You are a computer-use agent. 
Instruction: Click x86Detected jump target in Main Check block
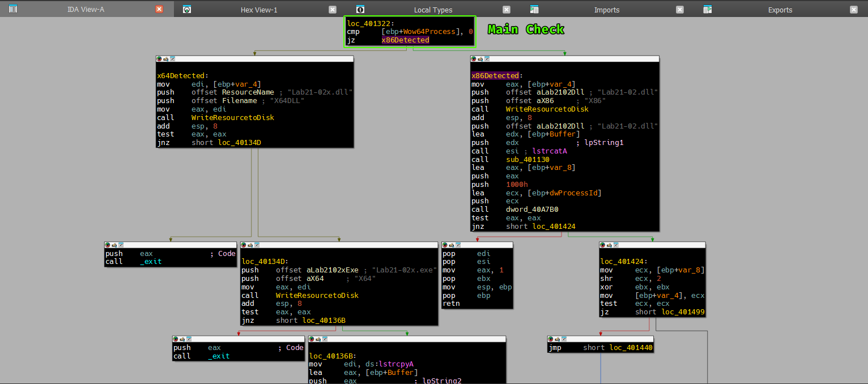pos(405,40)
